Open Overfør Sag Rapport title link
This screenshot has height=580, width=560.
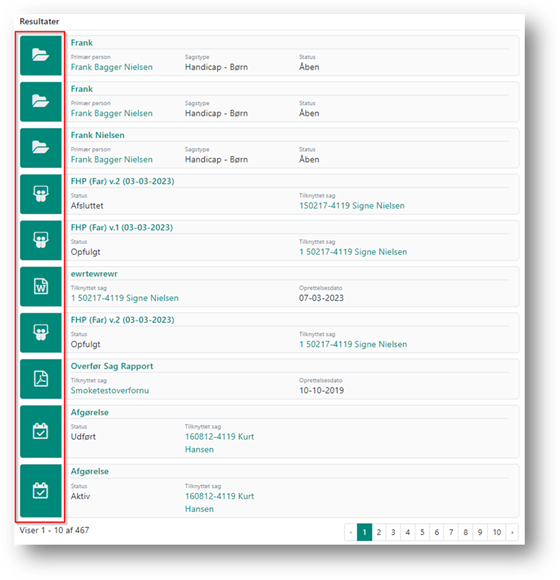pyautogui.click(x=112, y=366)
